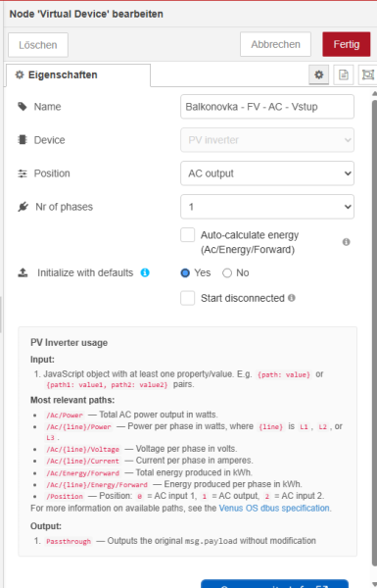Screen dimensions: 377x588
Task: Open the Position dropdown showing AC output
Action: (267, 173)
